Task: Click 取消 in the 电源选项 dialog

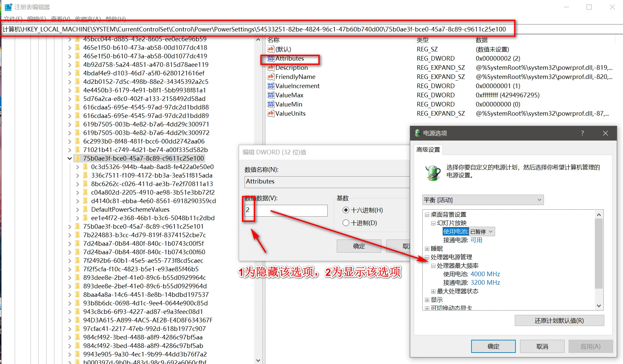Action: 542,346
